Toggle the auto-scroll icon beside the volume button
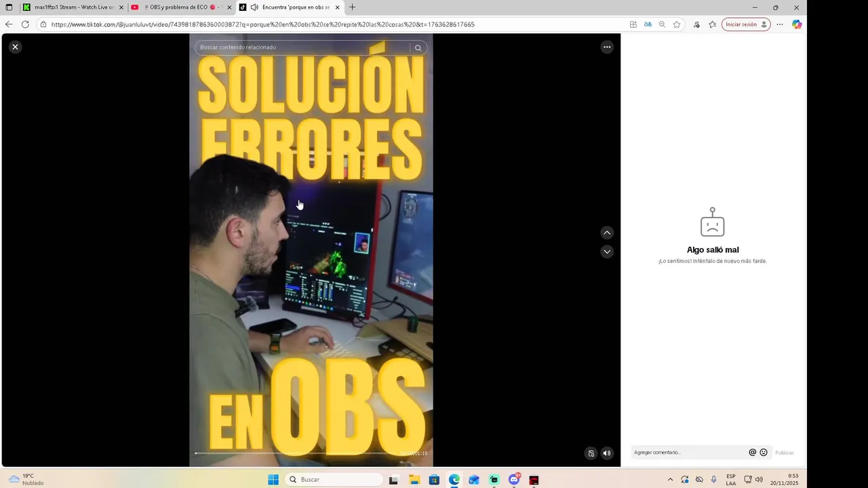The width and height of the screenshot is (868, 488). tap(591, 453)
